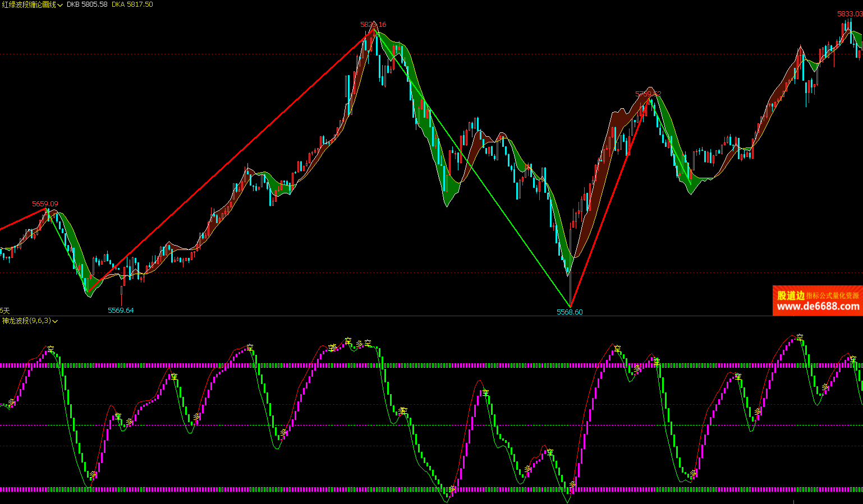The width and height of the screenshot is (863, 504).
Task: Select the long red rising wave line
Action: (x=230, y=163)
